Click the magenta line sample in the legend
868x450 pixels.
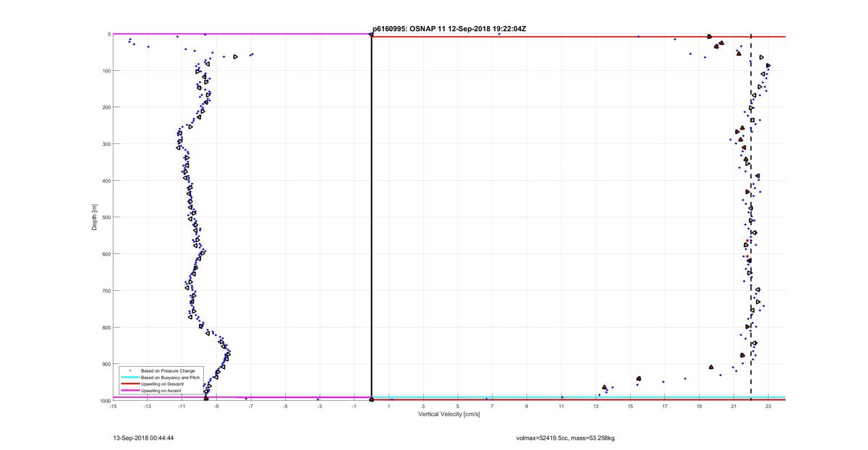coord(129,391)
